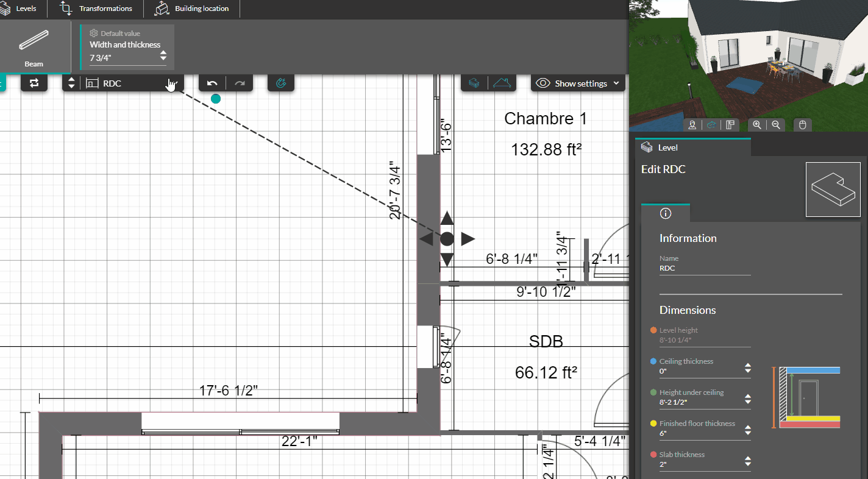Click the right arrow of move manipulator
868x479 pixels.
click(468, 239)
